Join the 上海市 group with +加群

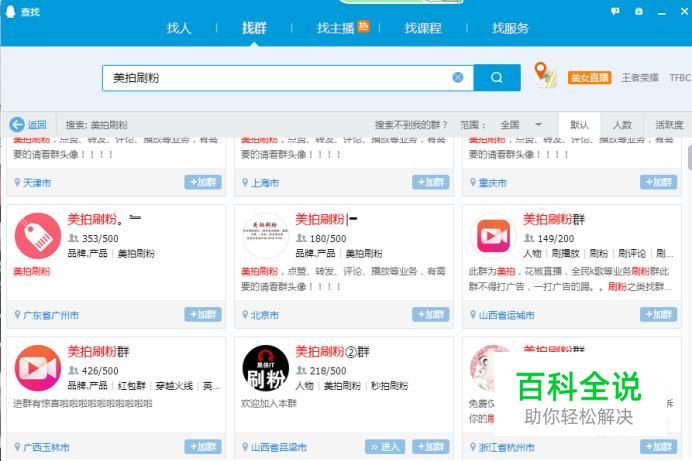tap(431, 182)
